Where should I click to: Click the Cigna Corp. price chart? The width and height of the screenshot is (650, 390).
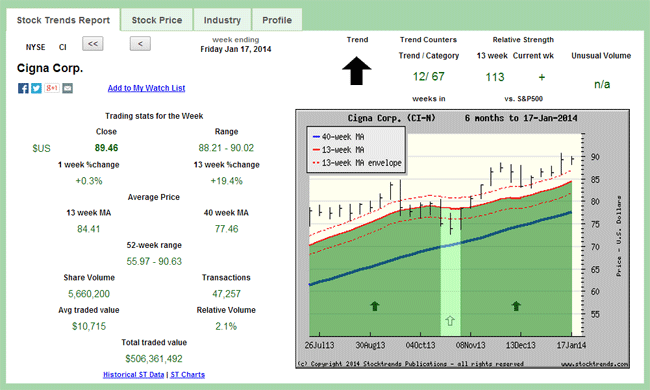tap(462, 239)
